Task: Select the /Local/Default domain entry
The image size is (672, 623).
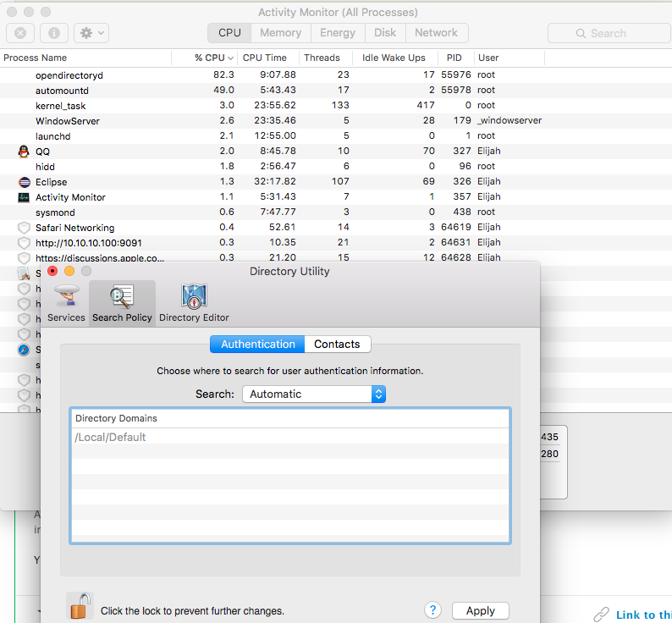Action: 290,438
